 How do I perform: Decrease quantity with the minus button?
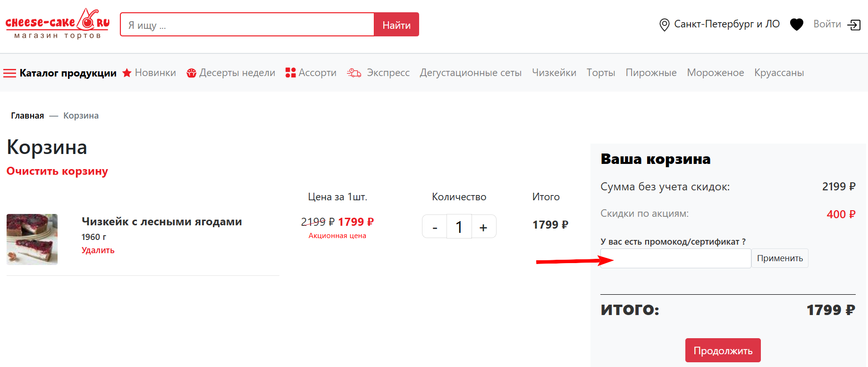[x=434, y=226]
